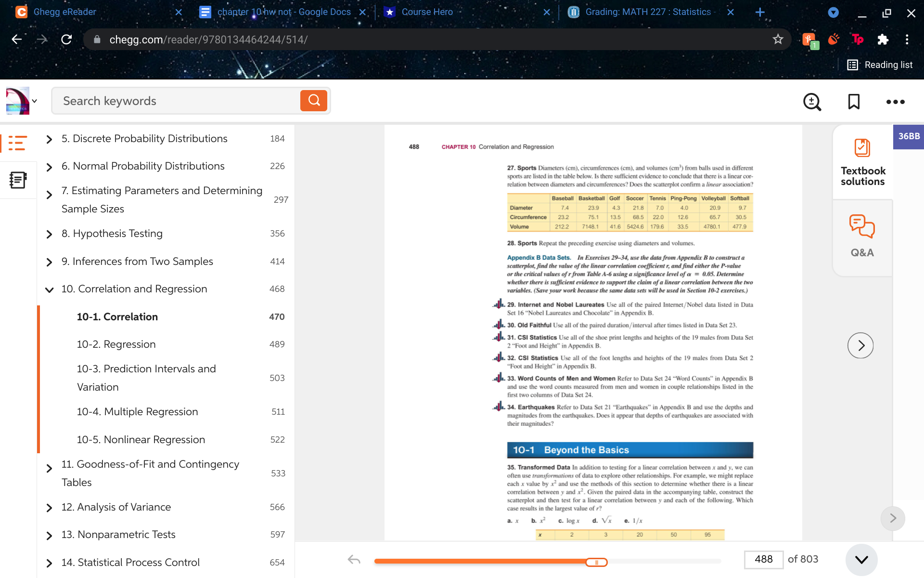
Task: Click the three-dot more options icon
Action: pyautogui.click(x=896, y=102)
